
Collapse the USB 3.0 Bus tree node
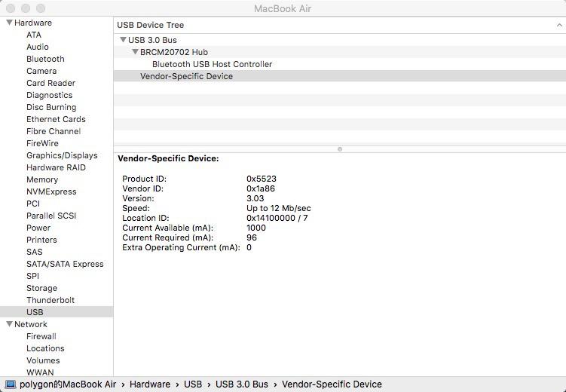tap(123, 40)
